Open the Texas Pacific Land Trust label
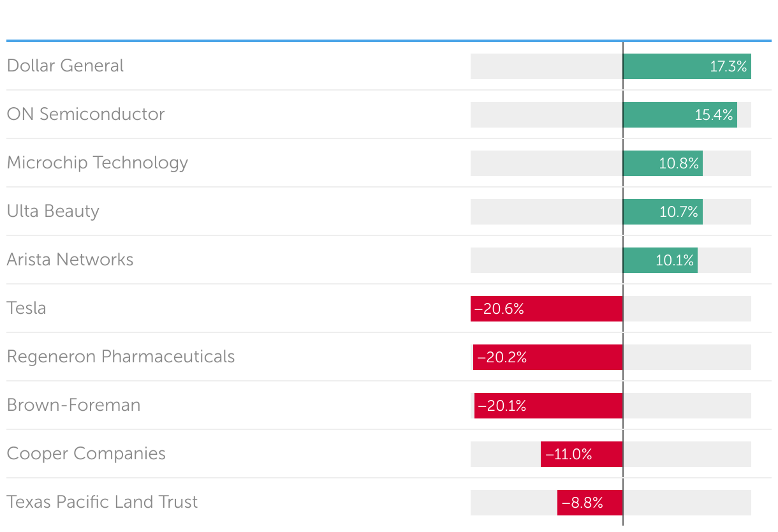 click(x=102, y=502)
